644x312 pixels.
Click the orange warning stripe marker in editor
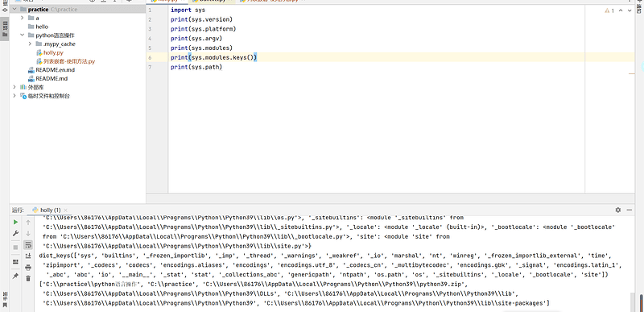(x=632, y=74)
